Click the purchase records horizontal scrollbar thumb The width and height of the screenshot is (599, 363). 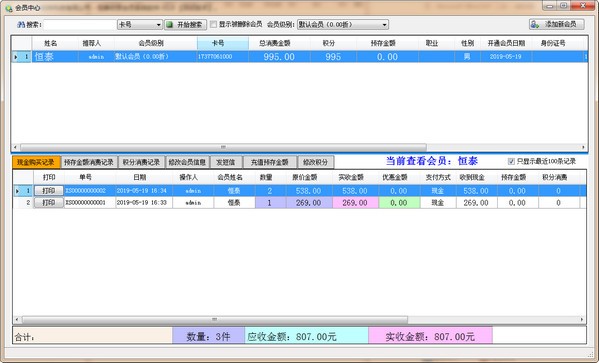point(215,319)
